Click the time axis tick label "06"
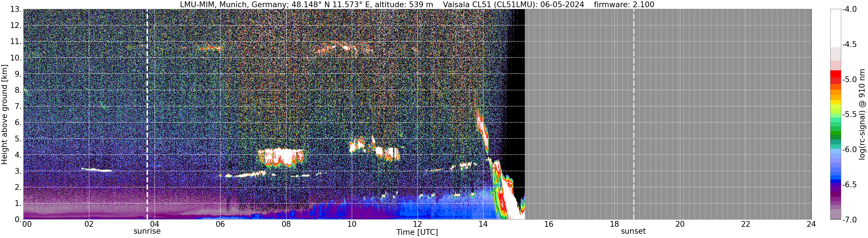 point(220,224)
